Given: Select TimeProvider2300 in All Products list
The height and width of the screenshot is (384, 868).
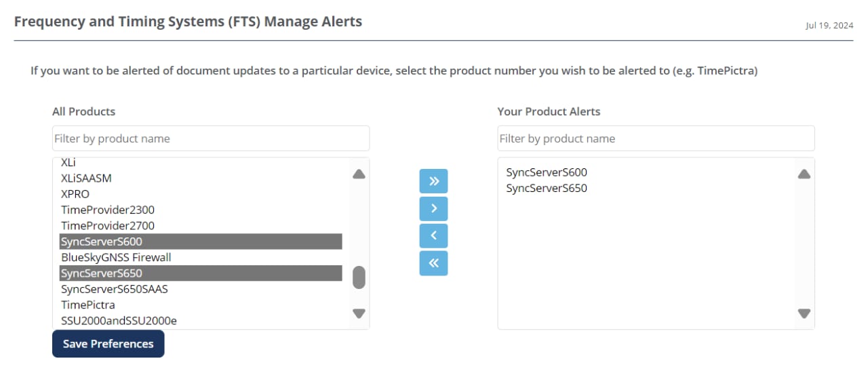Looking at the screenshot, I should coord(108,210).
